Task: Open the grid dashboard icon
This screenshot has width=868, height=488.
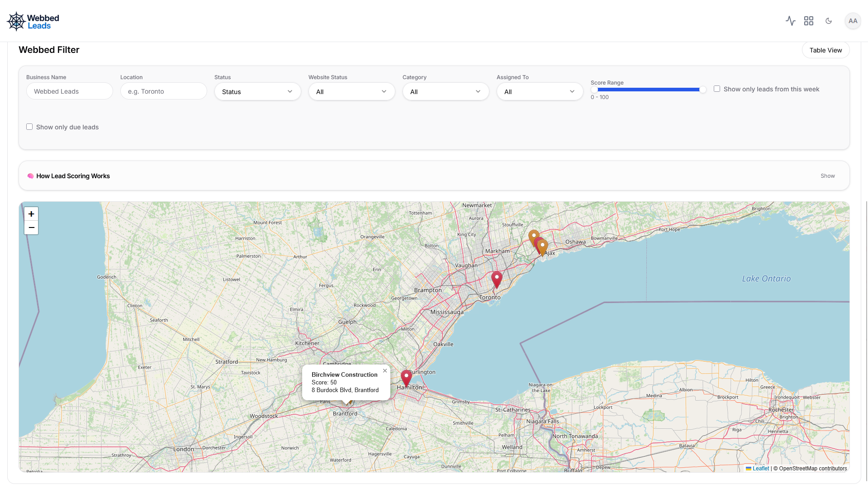Action: click(809, 21)
